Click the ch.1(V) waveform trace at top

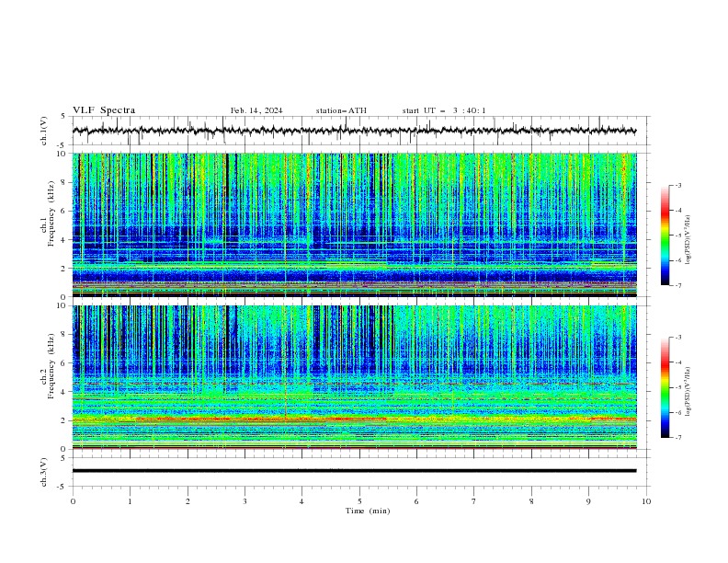point(354,131)
